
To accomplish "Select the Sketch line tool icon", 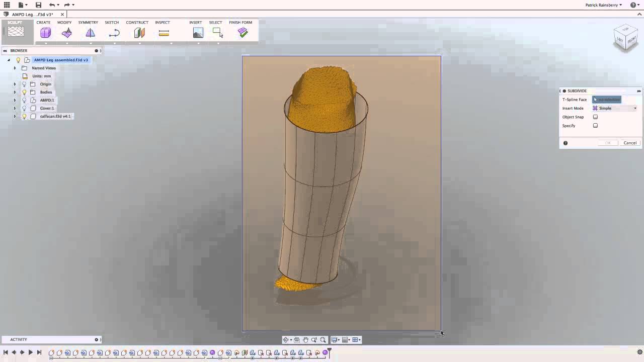I will point(114,33).
